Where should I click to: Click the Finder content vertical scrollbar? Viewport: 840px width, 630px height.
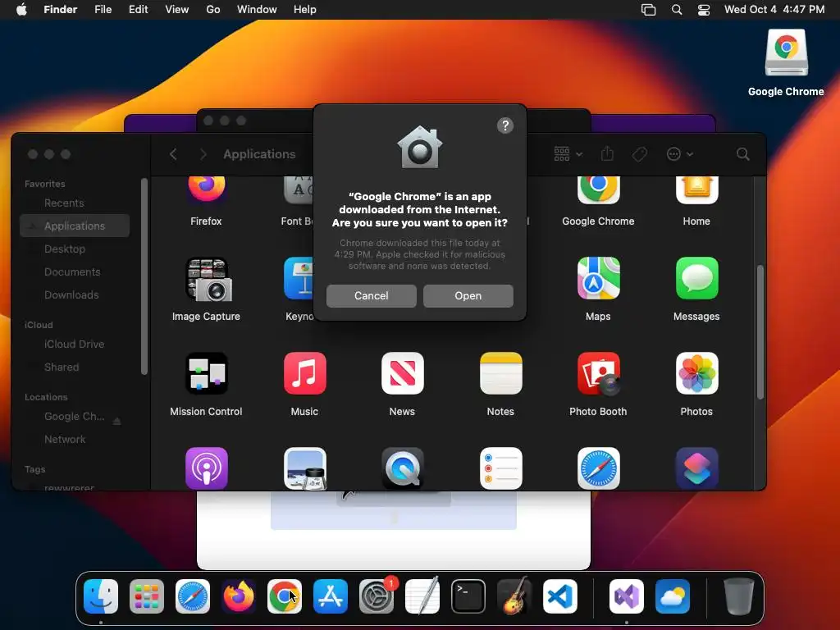point(760,332)
